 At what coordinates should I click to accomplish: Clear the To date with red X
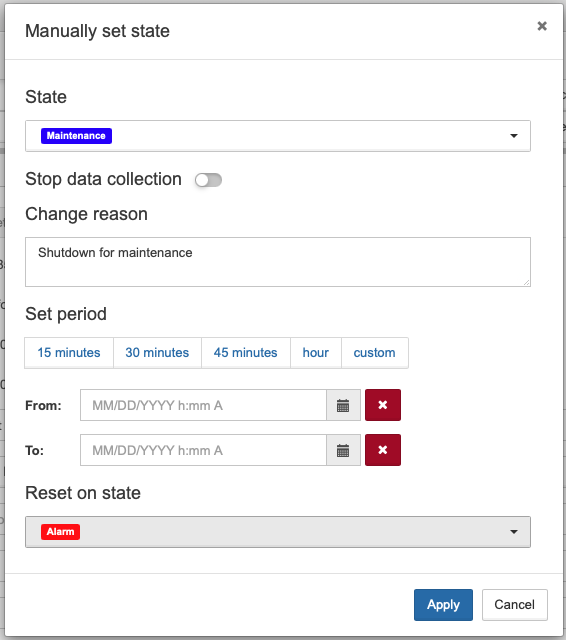click(x=383, y=450)
